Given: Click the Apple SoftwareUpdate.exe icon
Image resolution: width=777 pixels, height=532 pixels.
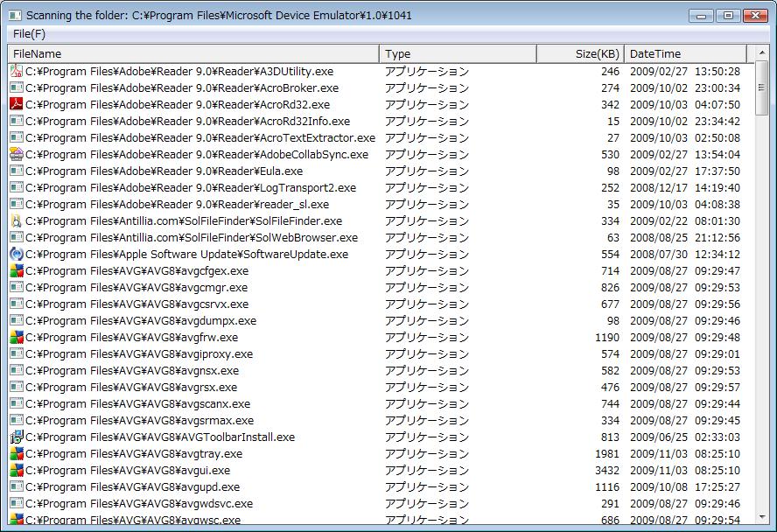Looking at the screenshot, I should pyautogui.click(x=17, y=254).
